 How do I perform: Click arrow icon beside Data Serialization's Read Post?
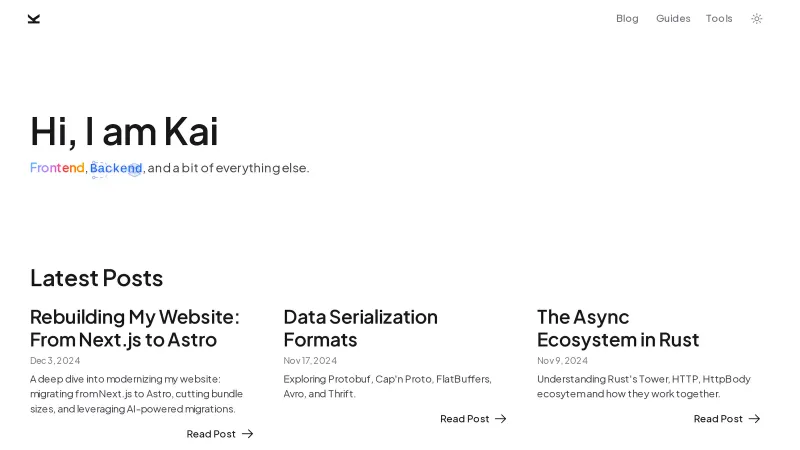[501, 419]
